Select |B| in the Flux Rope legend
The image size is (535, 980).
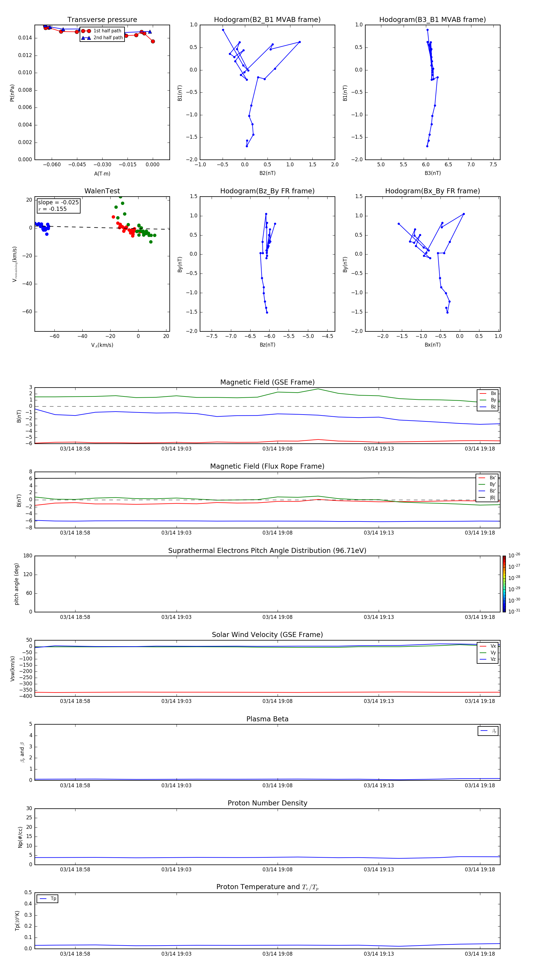pos(487,498)
